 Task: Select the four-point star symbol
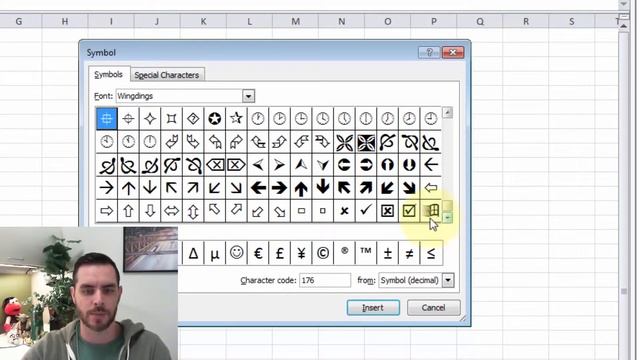(150, 119)
